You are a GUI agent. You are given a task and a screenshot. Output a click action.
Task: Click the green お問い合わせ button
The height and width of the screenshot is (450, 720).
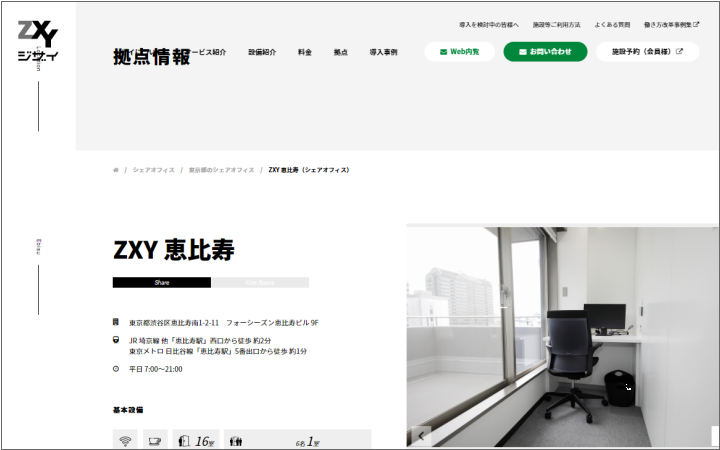545,51
